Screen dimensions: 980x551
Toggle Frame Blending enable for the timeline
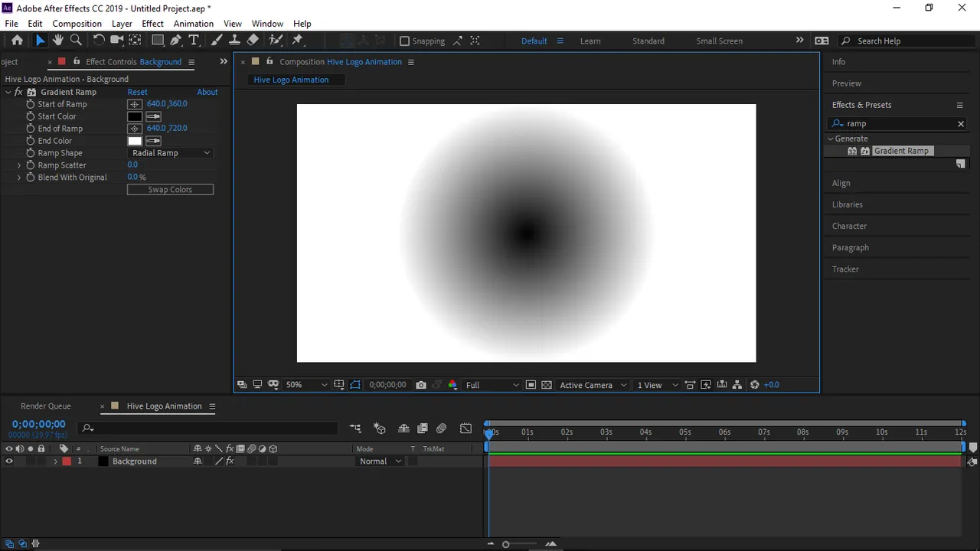pyautogui.click(x=422, y=429)
